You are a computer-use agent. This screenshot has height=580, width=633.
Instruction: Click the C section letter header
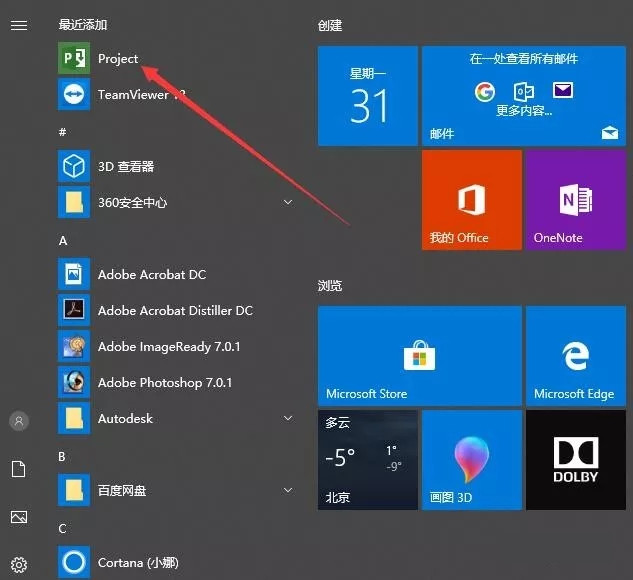(x=63, y=528)
